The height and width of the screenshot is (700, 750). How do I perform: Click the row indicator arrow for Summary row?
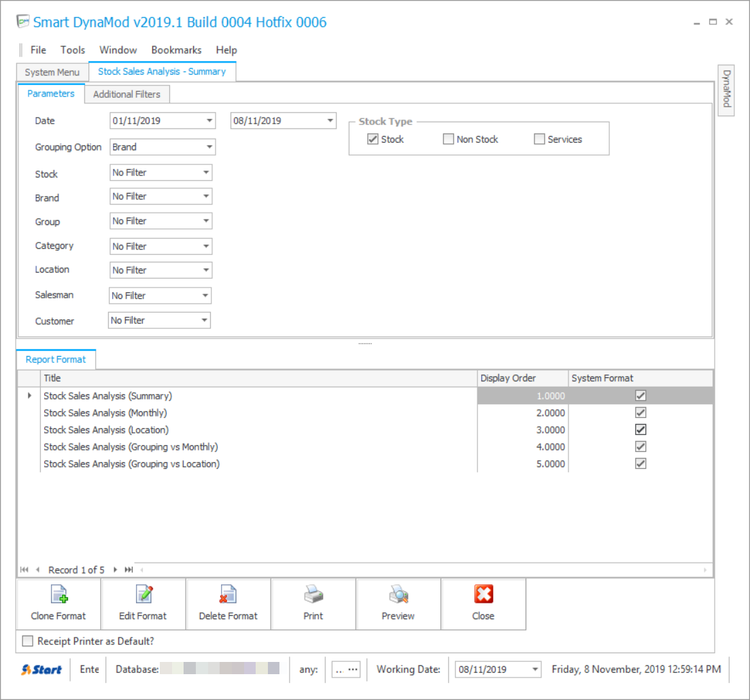29,396
